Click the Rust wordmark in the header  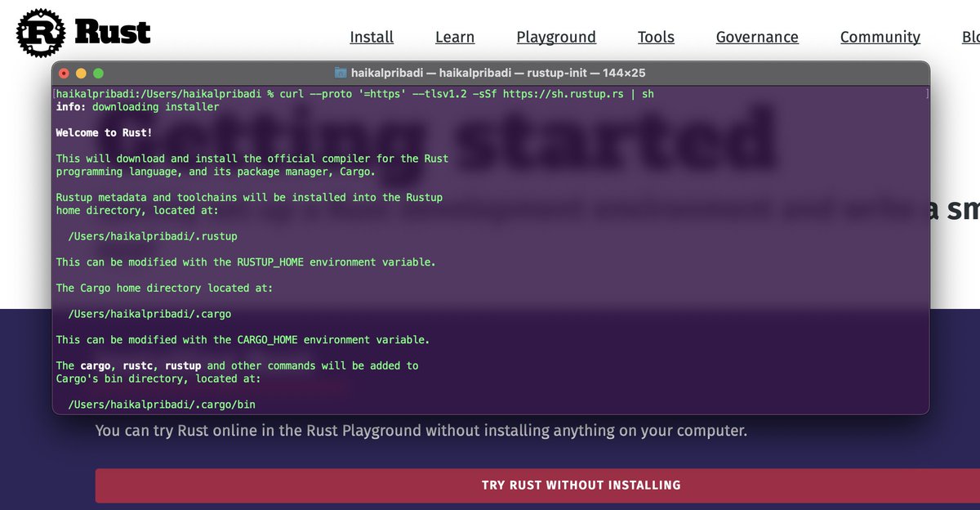112,33
